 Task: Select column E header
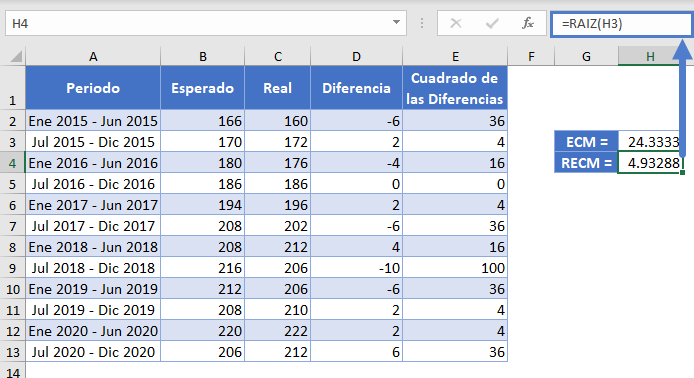[455, 56]
